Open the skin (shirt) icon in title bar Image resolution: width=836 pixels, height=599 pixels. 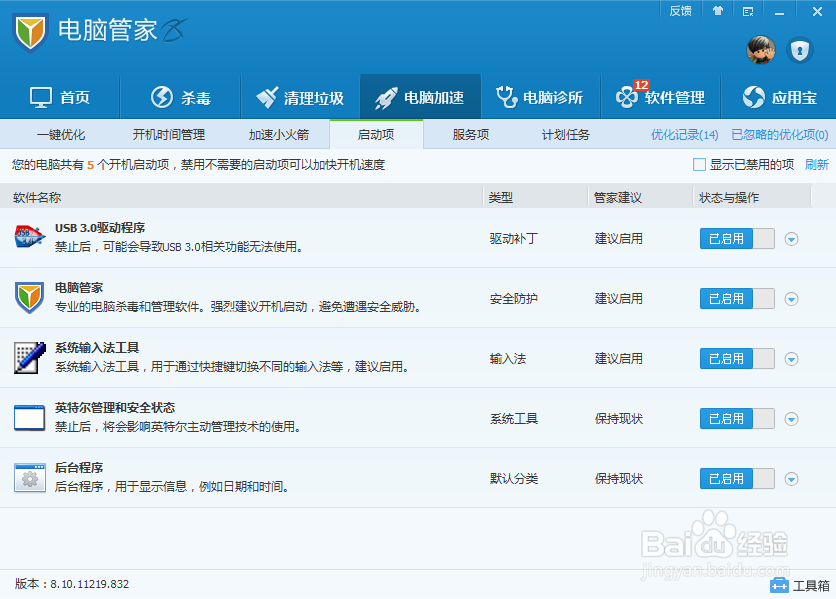pyautogui.click(x=718, y=11)
